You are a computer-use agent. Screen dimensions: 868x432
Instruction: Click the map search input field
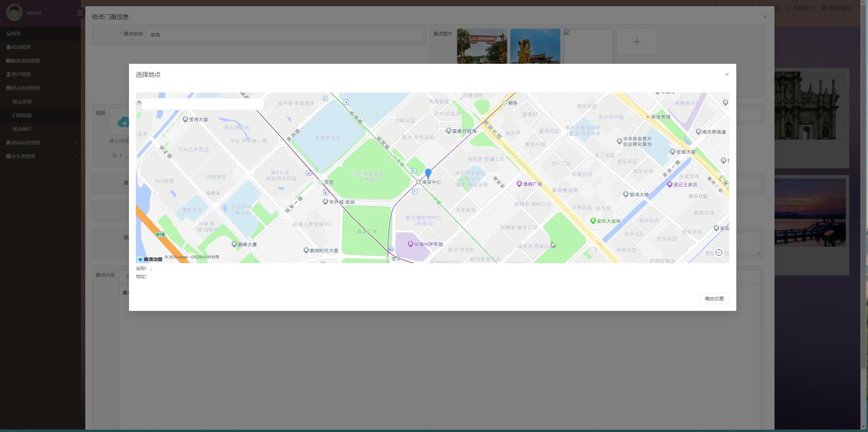point(202,104)
